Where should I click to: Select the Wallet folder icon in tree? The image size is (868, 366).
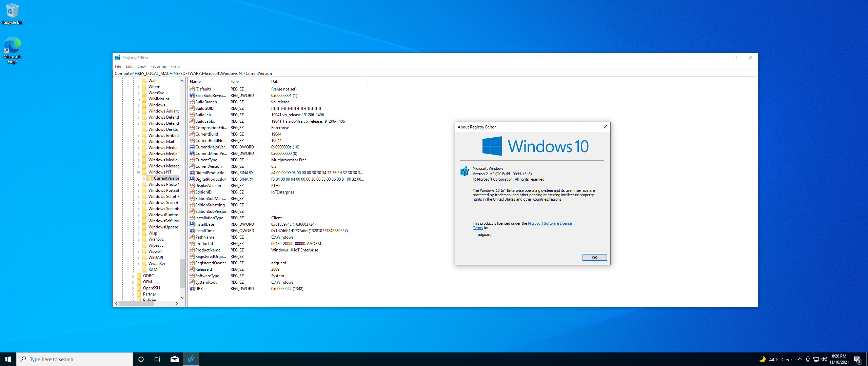(144, 81)
